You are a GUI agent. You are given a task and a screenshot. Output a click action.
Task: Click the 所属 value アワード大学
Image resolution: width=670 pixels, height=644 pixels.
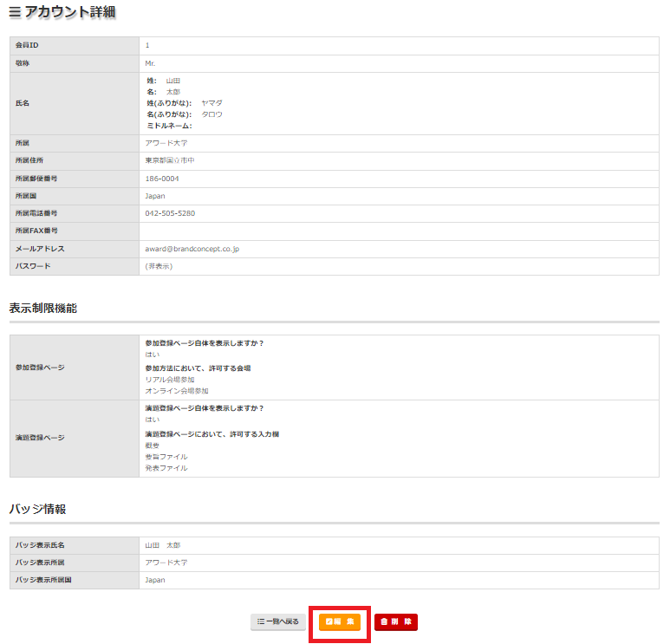tap(166, 142)
